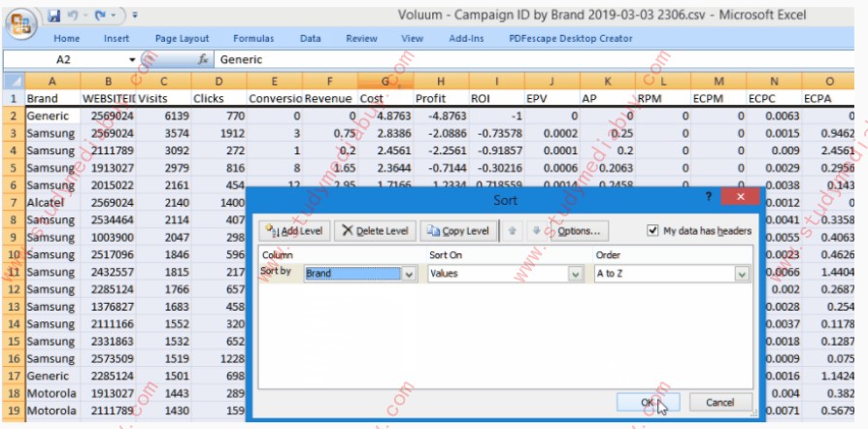Image resolution: width=868 pixels, height=429 pixels.
Task: Select row 2 header
Action: tap(14, 116)
